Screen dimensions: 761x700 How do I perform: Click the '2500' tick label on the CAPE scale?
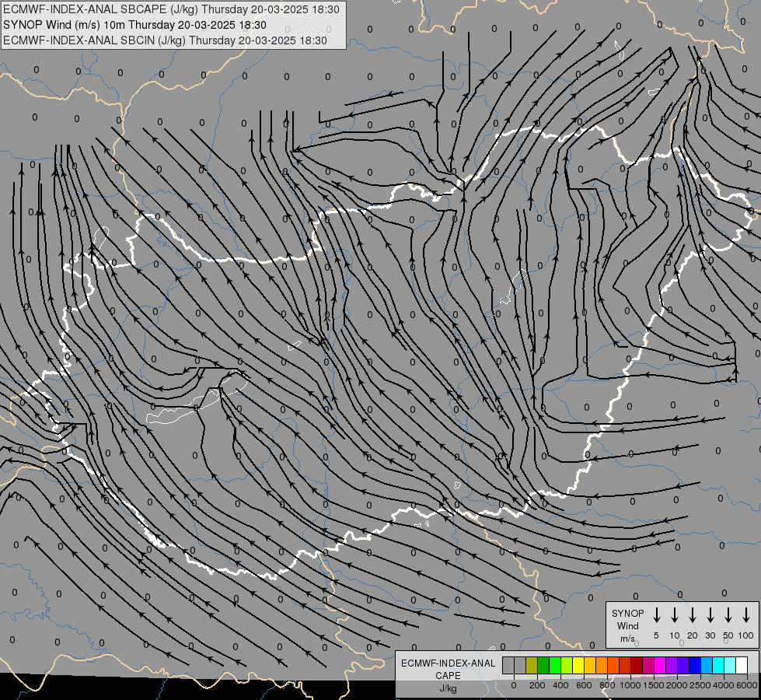pos(700,685)
